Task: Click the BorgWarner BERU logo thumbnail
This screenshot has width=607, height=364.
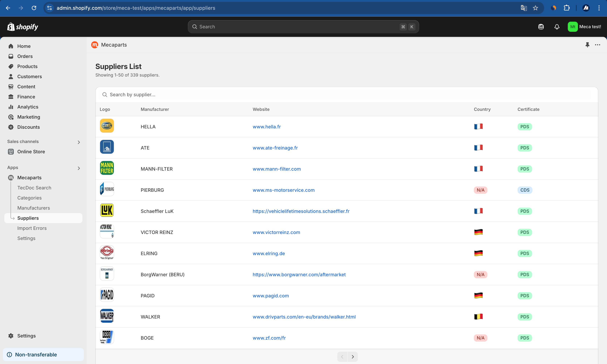Action: click(107, 274)
